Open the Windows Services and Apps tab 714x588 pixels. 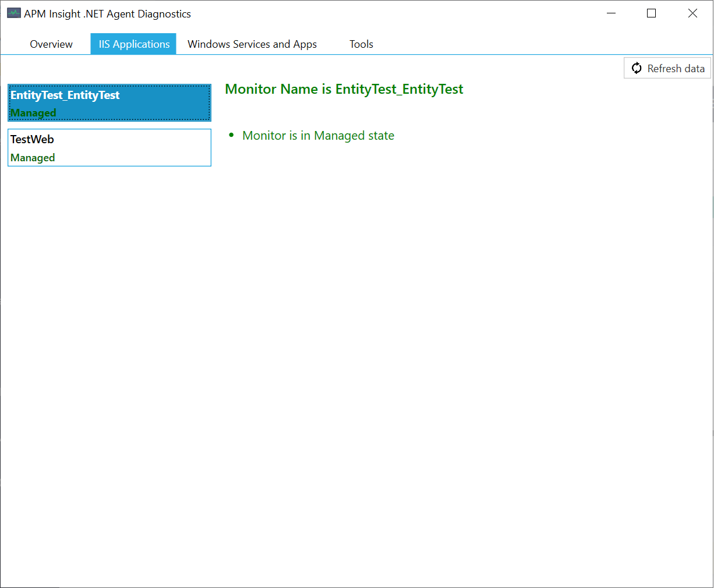pos(252,44)
